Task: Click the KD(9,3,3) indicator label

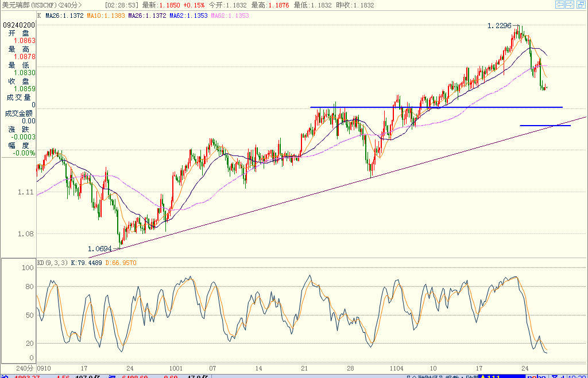Action: coord(52,263)
